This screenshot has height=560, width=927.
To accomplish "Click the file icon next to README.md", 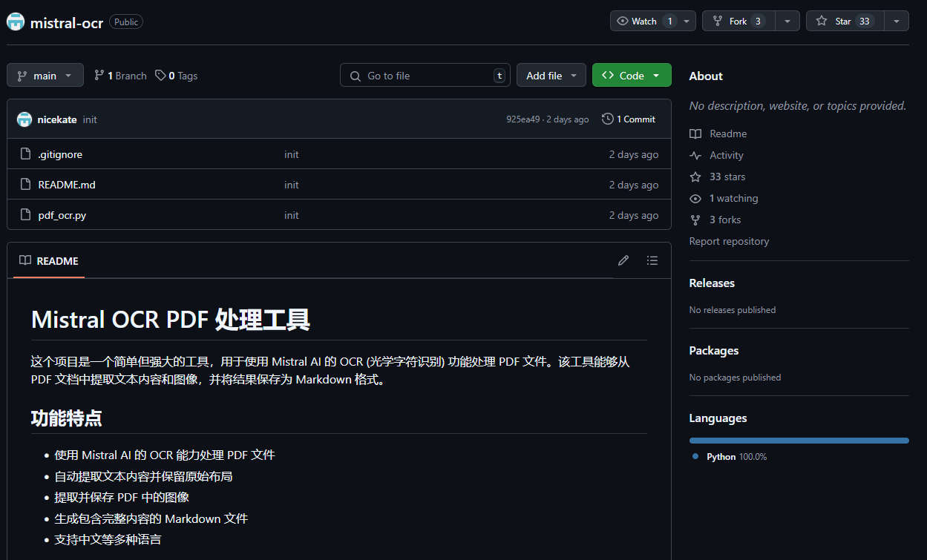I will point(24,185).
